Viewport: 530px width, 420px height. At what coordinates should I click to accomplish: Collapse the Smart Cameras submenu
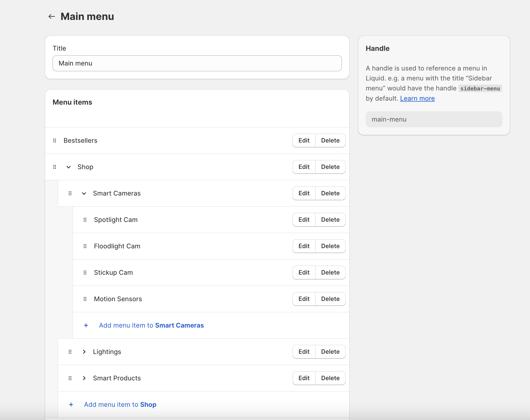pyautogui.click(x=84, y=193)
